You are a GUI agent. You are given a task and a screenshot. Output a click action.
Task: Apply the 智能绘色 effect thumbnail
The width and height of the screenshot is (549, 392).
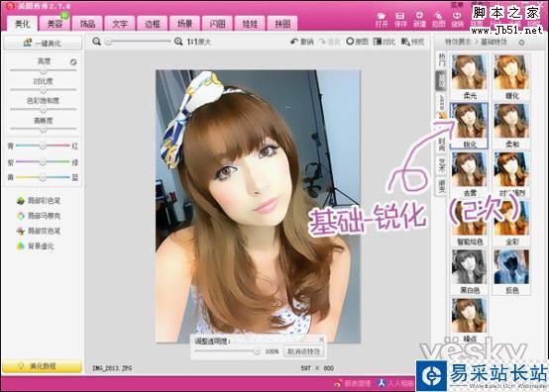tap(469, 223)
